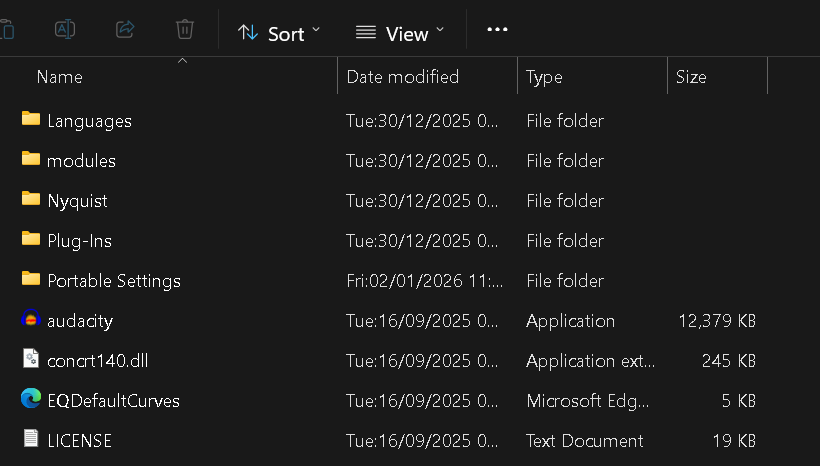Select the EQDefaultCurves Edge file icon

[x=31, y=400]
